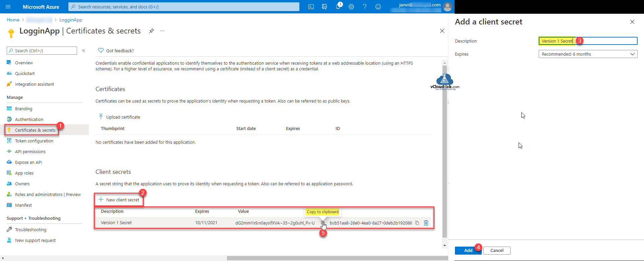Viewport: 644px width, 261px height.
Task: Click the vertical scrollbar up arrow
Action: [x=445, y=63]
